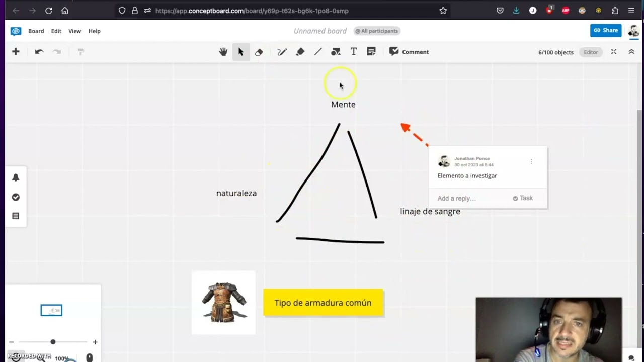644x362 pixels.
Task: Select the Hand pan tool
Action: (x=223, y=52)
